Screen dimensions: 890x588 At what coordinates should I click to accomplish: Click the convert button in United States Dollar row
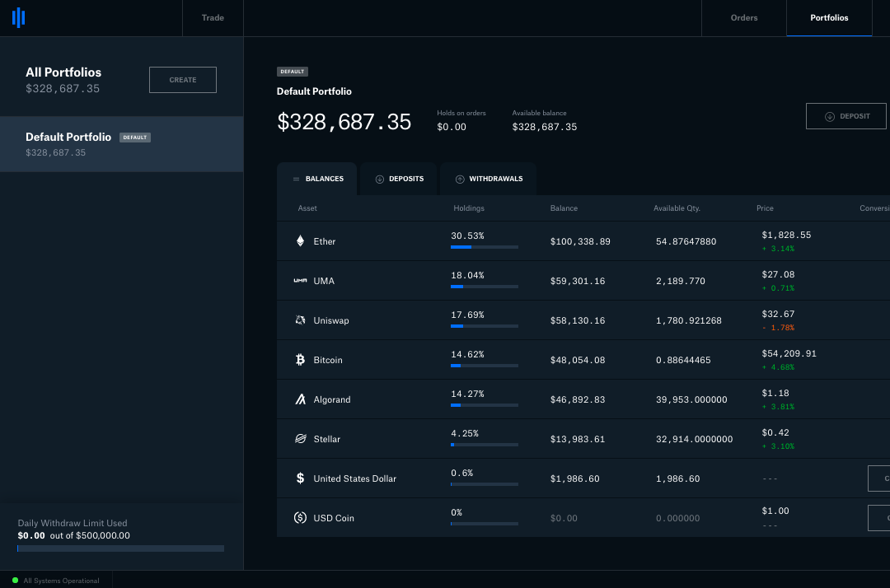[878, 478]
